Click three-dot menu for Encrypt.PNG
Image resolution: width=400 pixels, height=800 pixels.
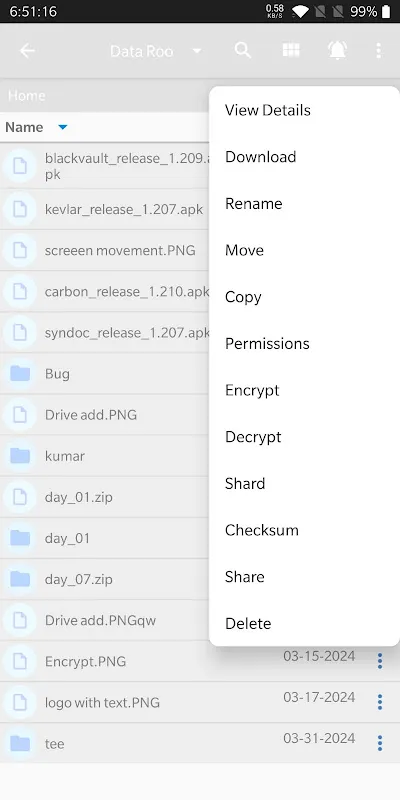pos(380,661)
